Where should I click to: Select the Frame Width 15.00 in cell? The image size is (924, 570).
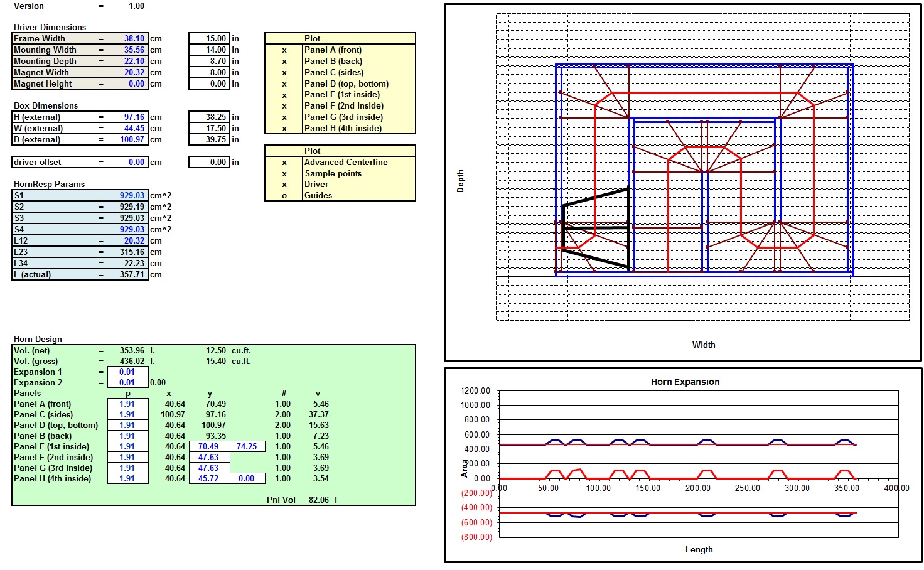click(x=209, y=38)
